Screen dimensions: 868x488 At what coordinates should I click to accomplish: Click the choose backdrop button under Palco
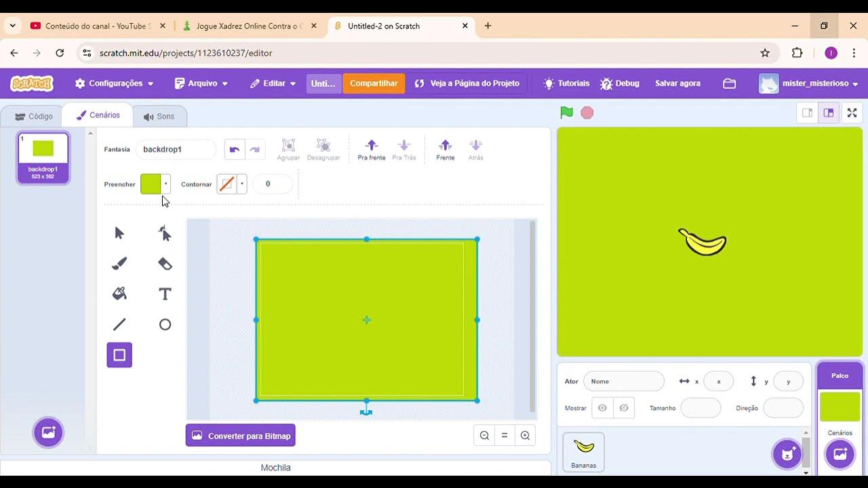(840, 454)
